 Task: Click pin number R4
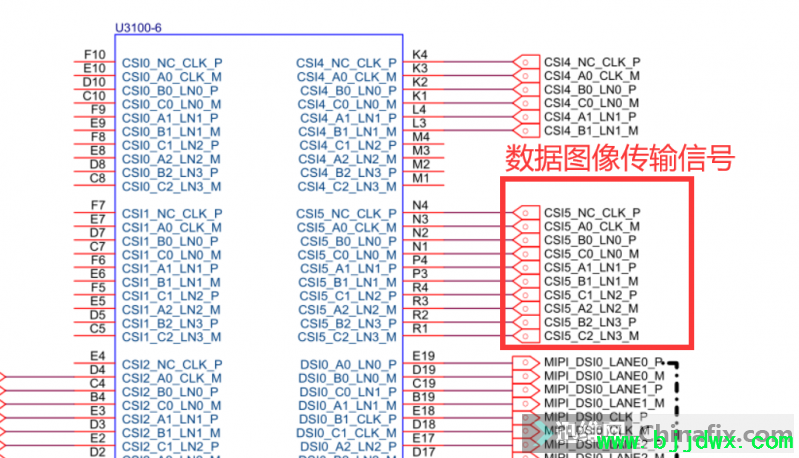(420, 288)
